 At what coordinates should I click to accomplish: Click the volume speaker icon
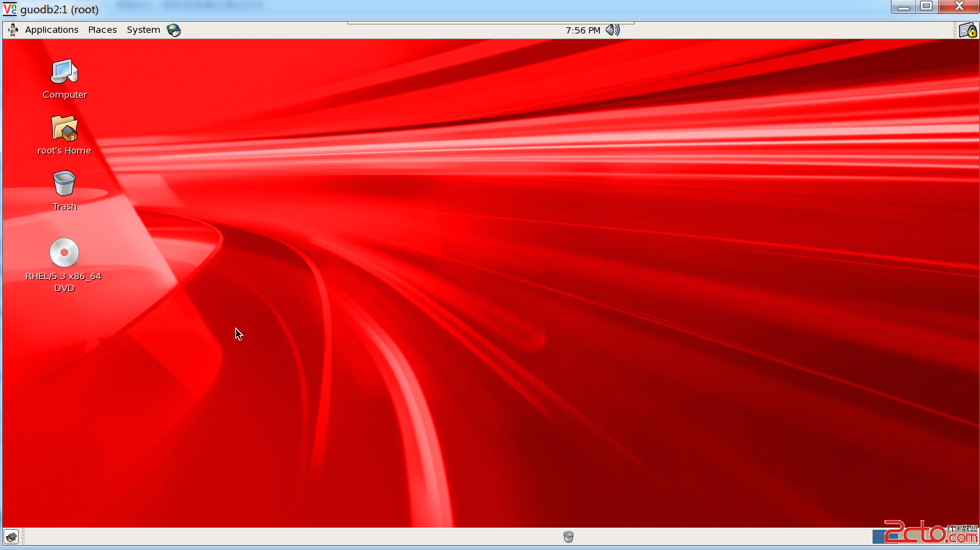pyautogui.click(x=612, y=30)
